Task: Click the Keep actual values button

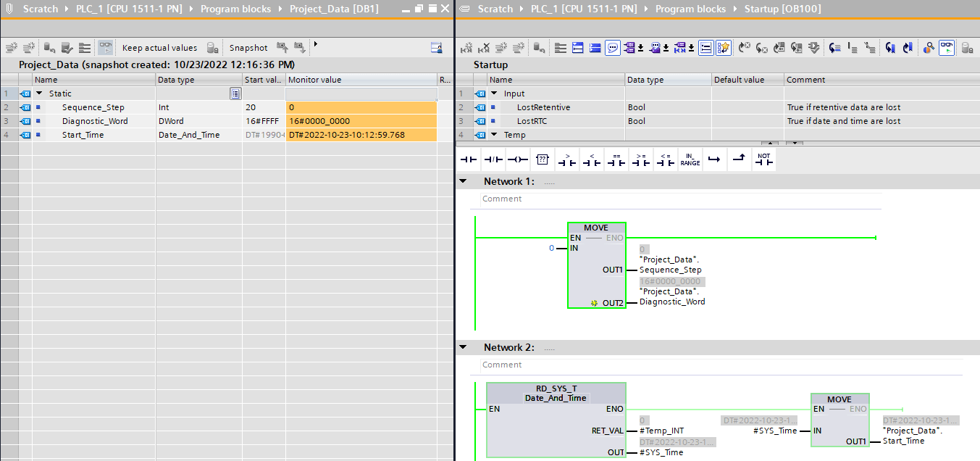Action: pyautogui.click(x=159, y=48)
